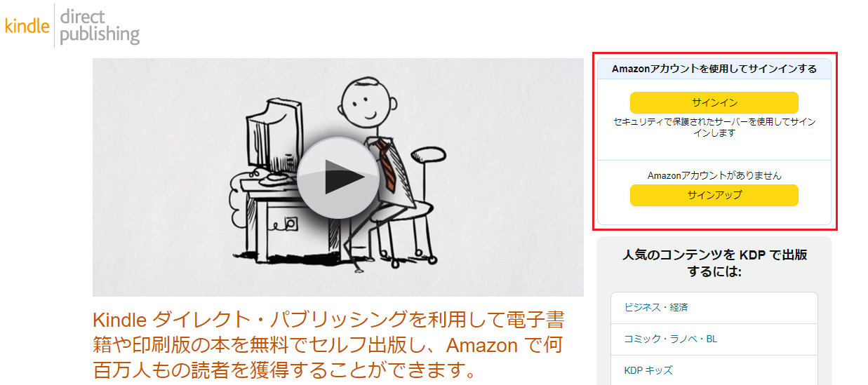Click the '人気のコンテンツを KDP で出版するには' heading
This screenshot has height=385, width=868.
pyautogui.click(x=714, y=262)
